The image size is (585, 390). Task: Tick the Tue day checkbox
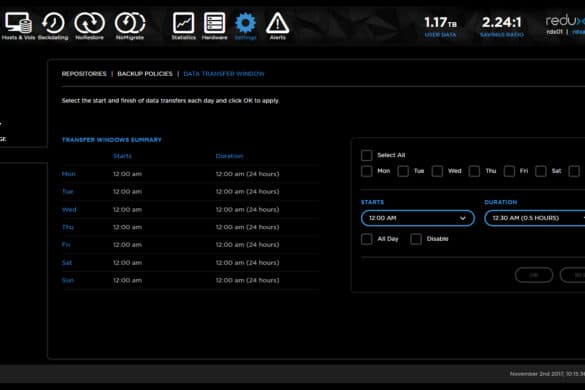pos(403,171)
